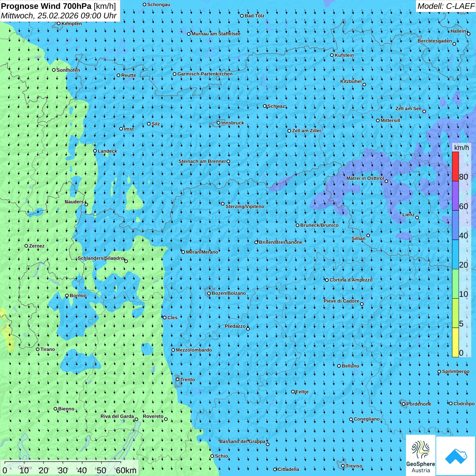Click the Kempten city marker dot

click(58, 23)
